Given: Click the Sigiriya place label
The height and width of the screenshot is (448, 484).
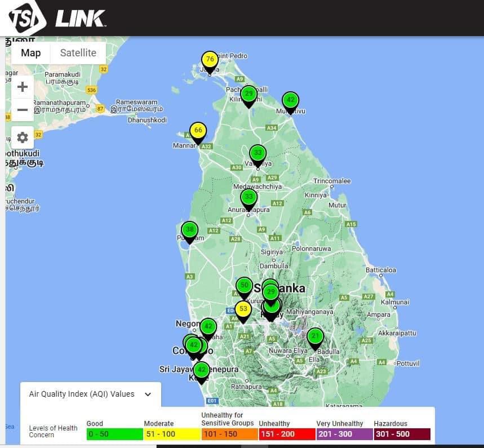Looking at the screenshot, I should tap(272, 252).
